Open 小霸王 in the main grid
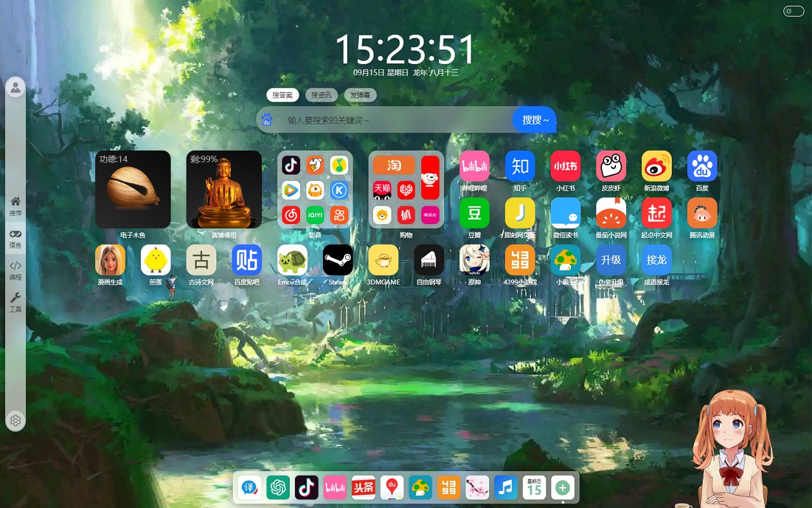This screenshot has width=812, height=508. tap(566, 260)
